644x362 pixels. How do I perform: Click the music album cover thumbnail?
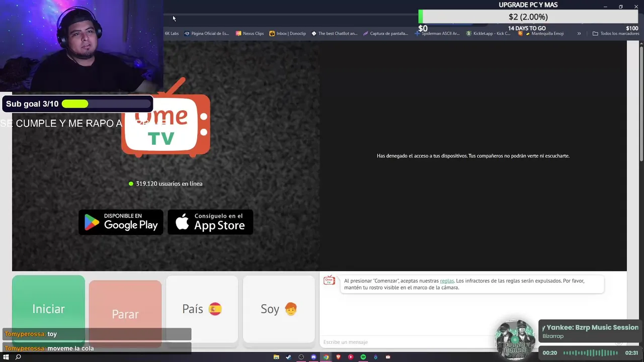pyautogui.click(x=515, y=339)
